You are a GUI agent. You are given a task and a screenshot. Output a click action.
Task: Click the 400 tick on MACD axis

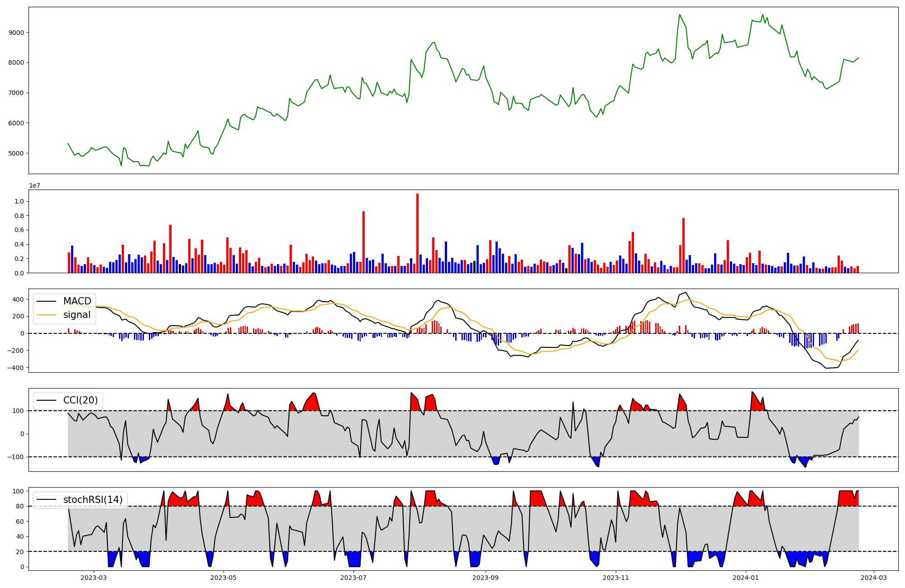click(18, 299)
